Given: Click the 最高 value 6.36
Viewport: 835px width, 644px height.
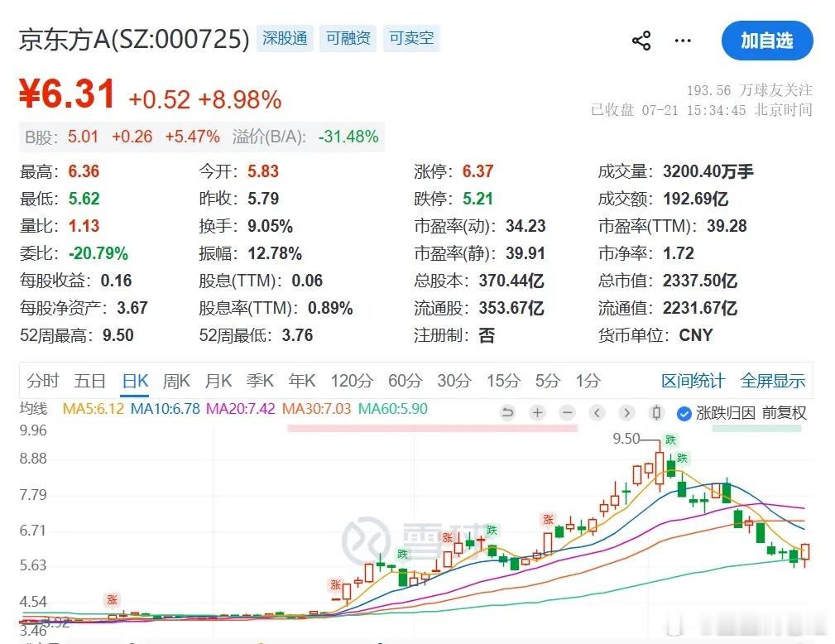Looking at the screenshot, I should [84, 171].
